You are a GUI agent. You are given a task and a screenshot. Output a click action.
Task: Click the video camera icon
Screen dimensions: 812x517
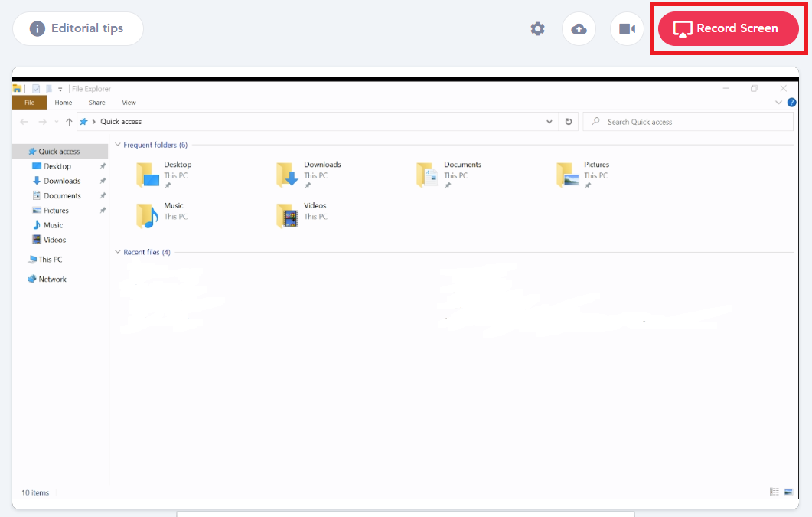627,28
